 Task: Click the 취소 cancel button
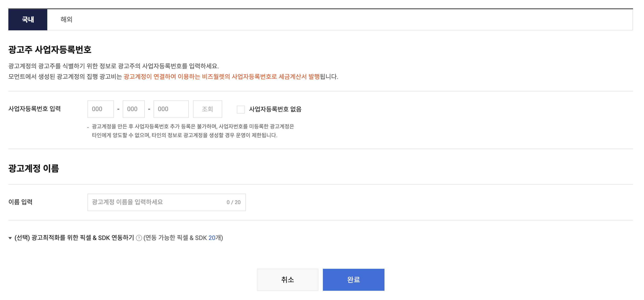point(287,280)
